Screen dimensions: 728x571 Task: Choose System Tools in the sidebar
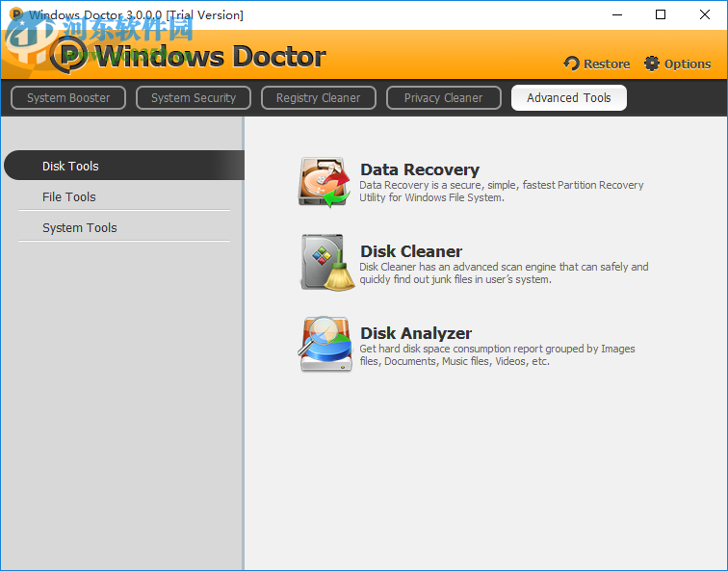(124, 227)
